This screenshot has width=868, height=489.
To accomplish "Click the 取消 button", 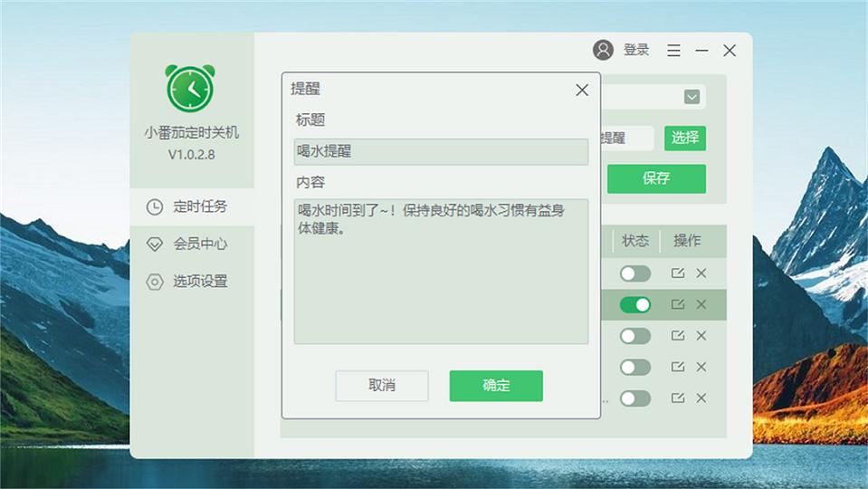I will click(382, 386).
